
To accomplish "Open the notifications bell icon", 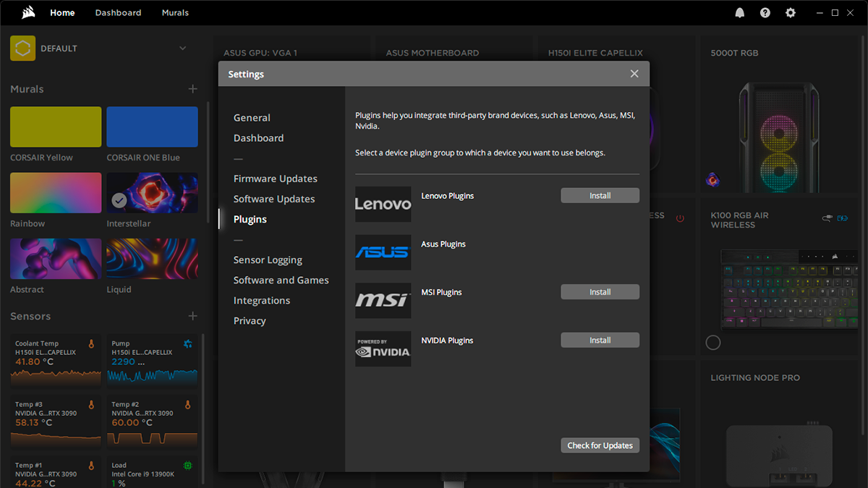I will pyautogui.click(x=740, y=13).
